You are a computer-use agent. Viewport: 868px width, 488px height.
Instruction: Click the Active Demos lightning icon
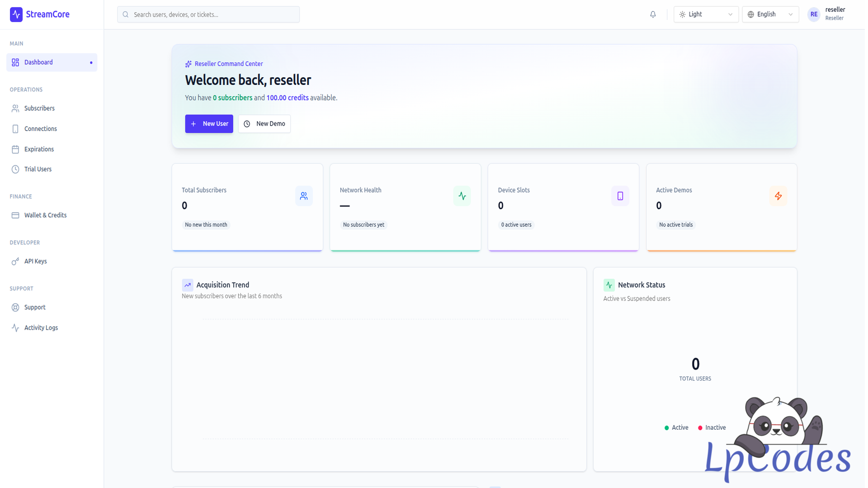(778, 196)
